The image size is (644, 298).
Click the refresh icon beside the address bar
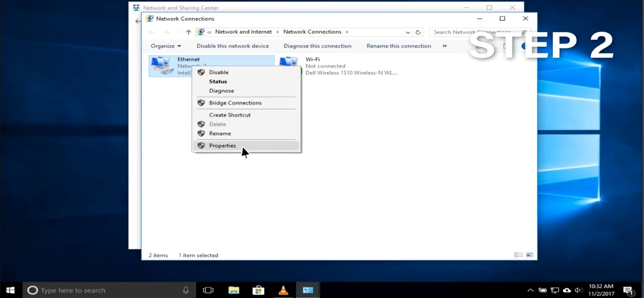click(418, 32)
